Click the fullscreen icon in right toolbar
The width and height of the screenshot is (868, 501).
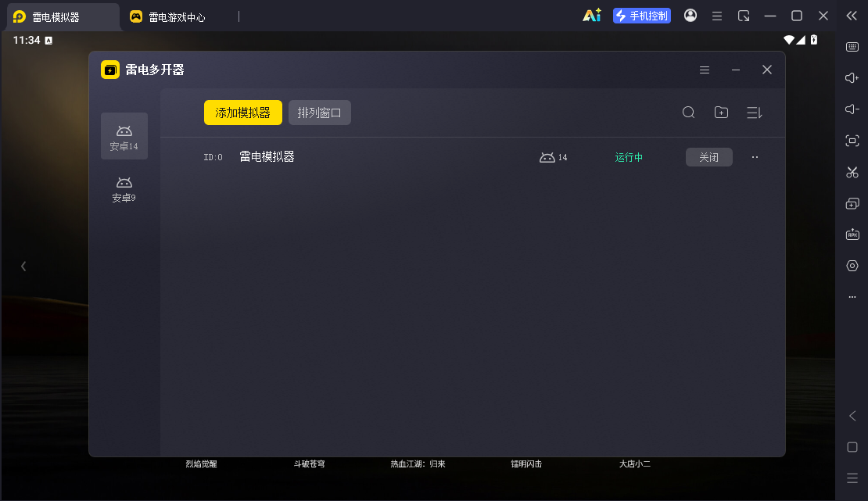click(852, 141)
